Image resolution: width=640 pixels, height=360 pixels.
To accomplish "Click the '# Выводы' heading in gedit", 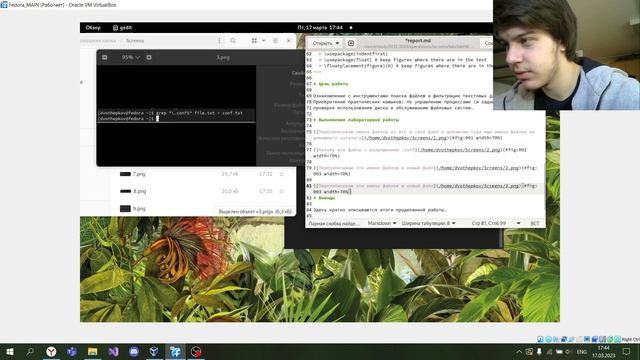I will point(324,198).
